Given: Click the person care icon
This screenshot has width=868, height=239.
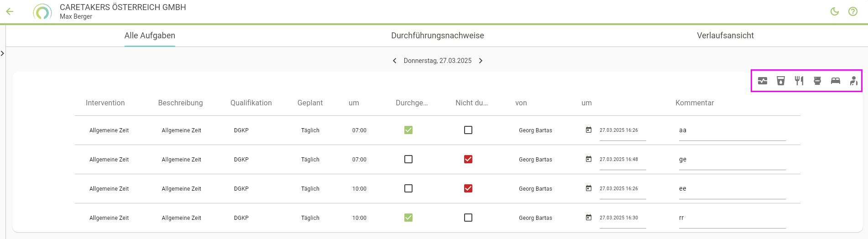Looking at the screenshot, I should point(853,81).
